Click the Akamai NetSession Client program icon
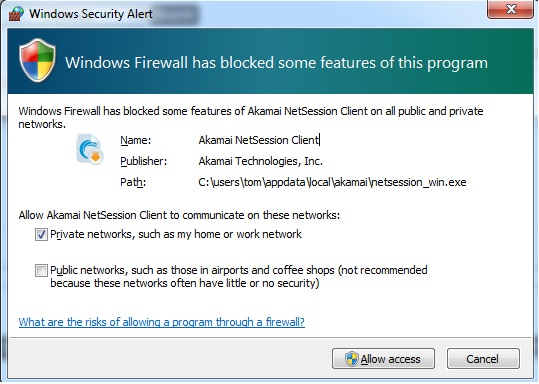 click(90, 149)
